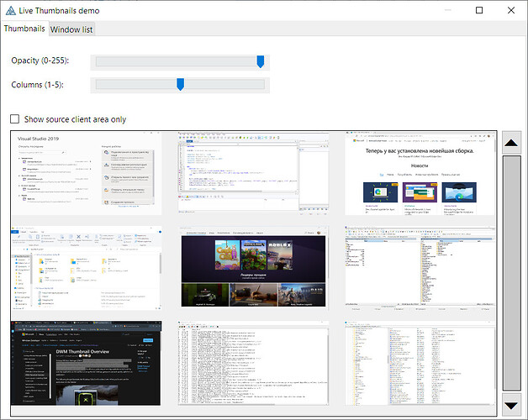Click the scroll down arrow button
Viewport: 528px width, 420px height.
tap(510, 405)
